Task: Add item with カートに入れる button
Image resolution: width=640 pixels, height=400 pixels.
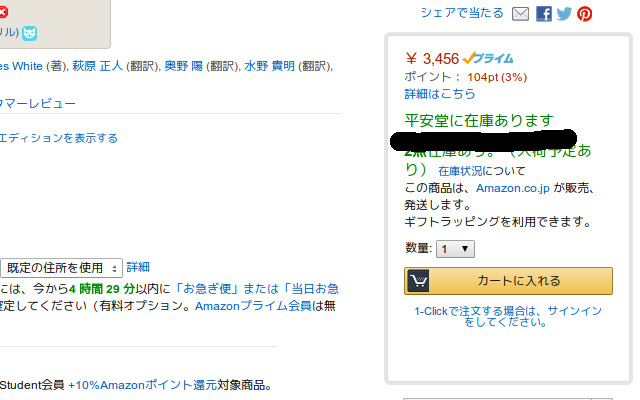Action: pos(508,281)
